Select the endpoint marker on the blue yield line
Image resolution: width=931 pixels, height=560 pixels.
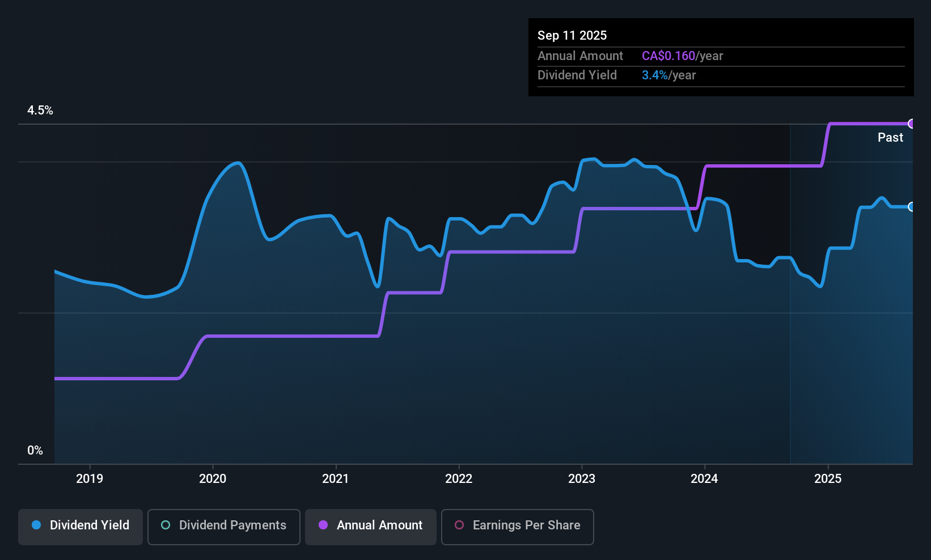click(911, 207)
